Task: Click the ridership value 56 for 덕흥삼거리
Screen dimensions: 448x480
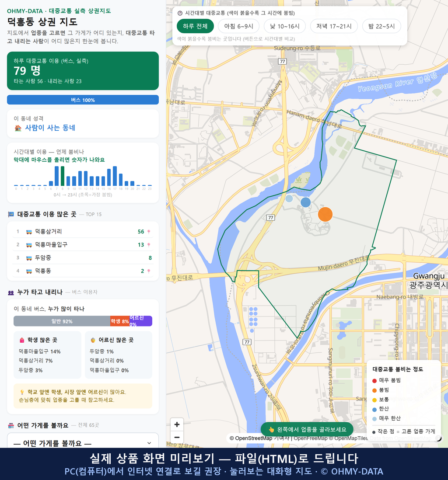Action: [x=140, y=232]
